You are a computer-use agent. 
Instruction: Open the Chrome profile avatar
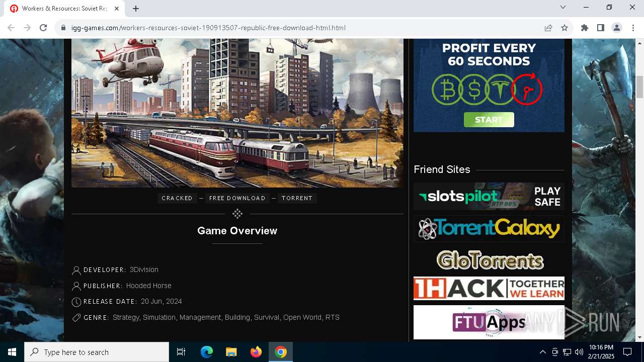[617, 28]
